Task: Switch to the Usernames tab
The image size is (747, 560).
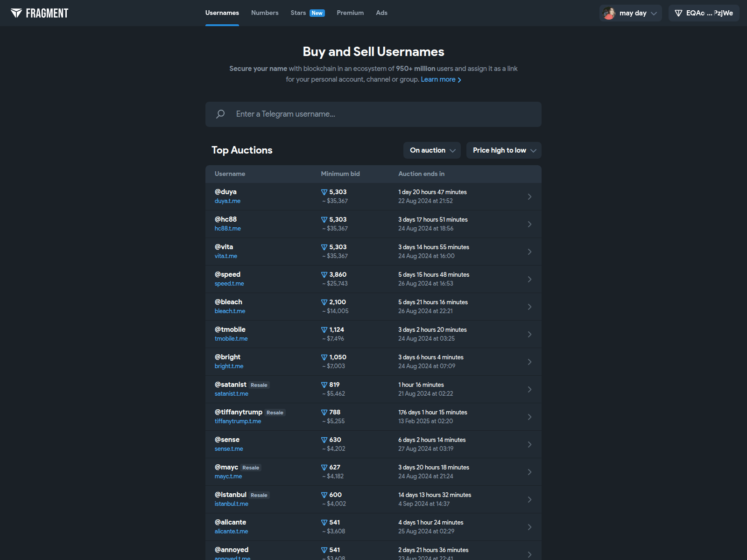Action: point(222,13)
